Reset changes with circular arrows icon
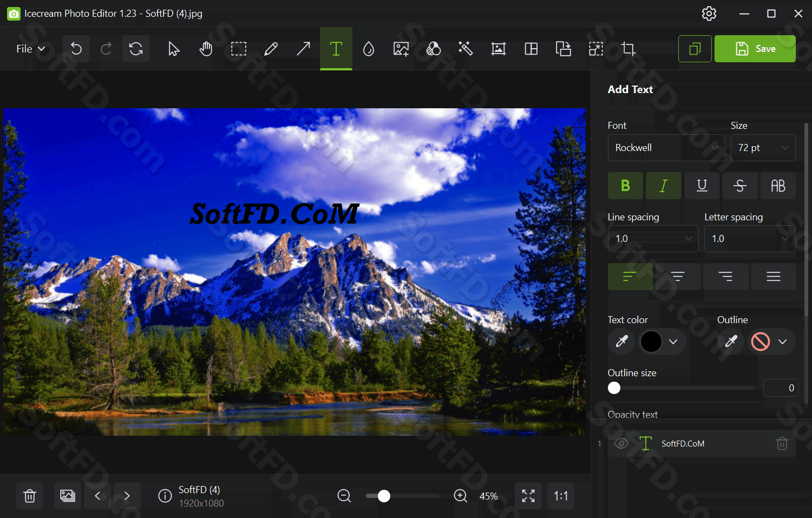 coord(136,49)
